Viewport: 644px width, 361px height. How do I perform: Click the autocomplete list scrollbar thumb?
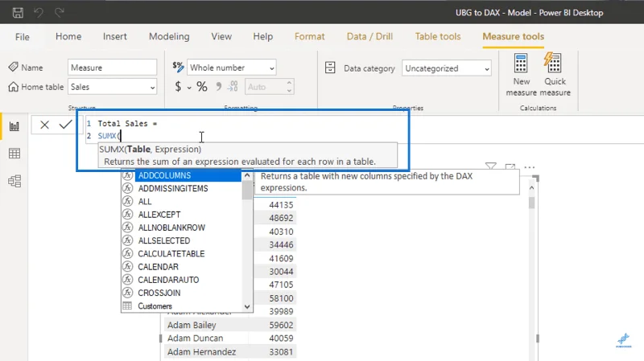point(247,191)
